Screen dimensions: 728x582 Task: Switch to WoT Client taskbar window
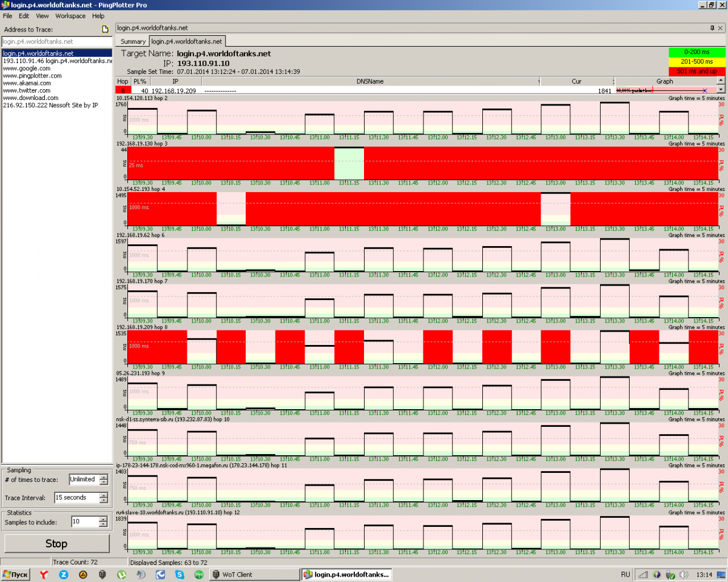point(254,574)
